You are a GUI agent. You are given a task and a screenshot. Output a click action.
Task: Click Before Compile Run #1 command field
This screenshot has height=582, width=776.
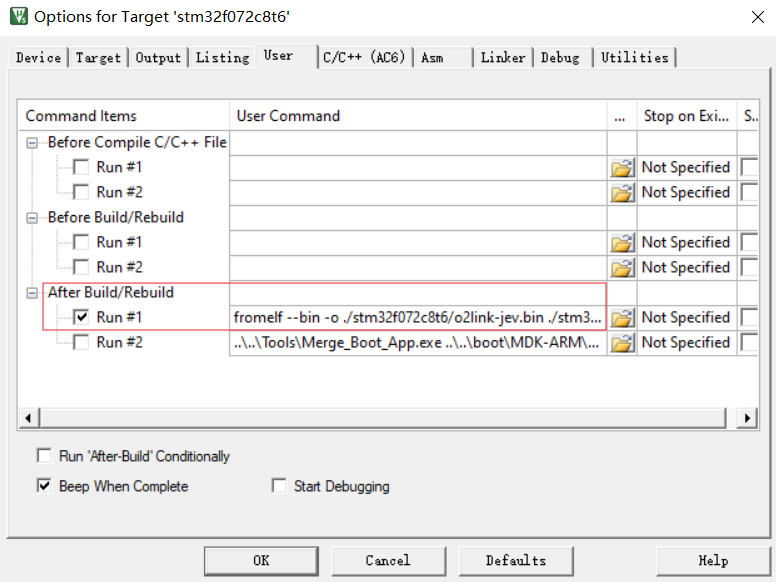pyautogui.click(x=418, y=168)
